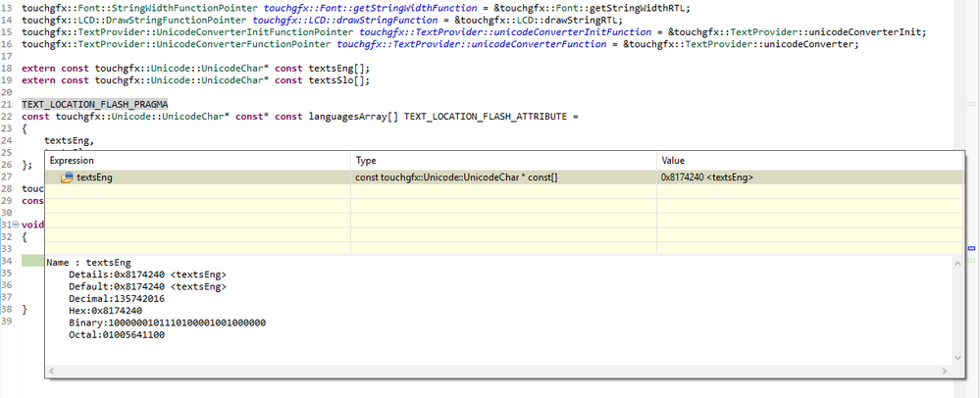The height and width of the screenshot is (398, 980).
Task: Click the detail pane scroll-up arrow
Action: tap(956, 264)
